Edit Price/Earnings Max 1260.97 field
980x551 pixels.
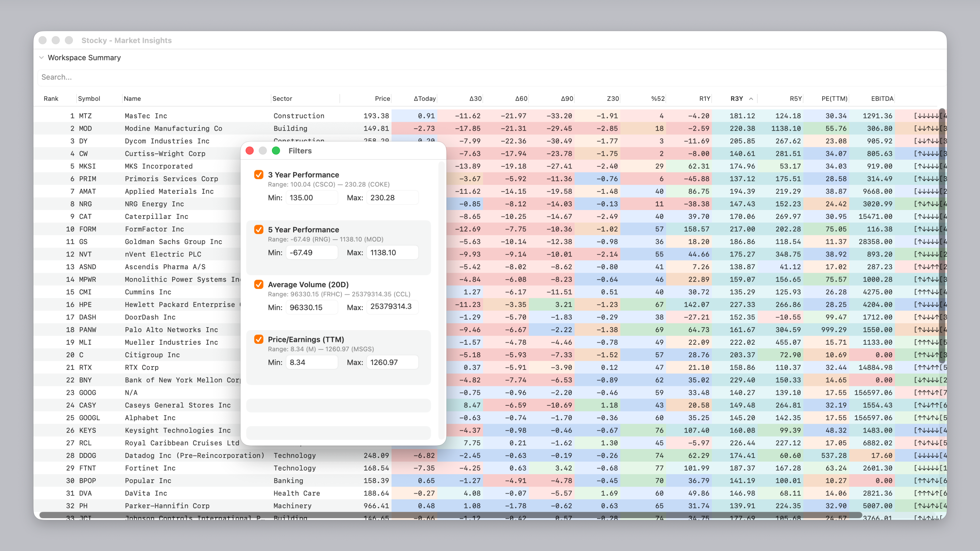[392, 362]
